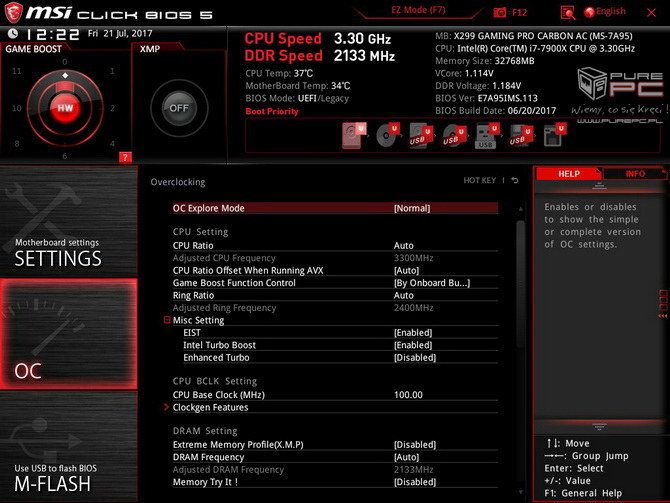Select the hard drive boot priority device

354,135
